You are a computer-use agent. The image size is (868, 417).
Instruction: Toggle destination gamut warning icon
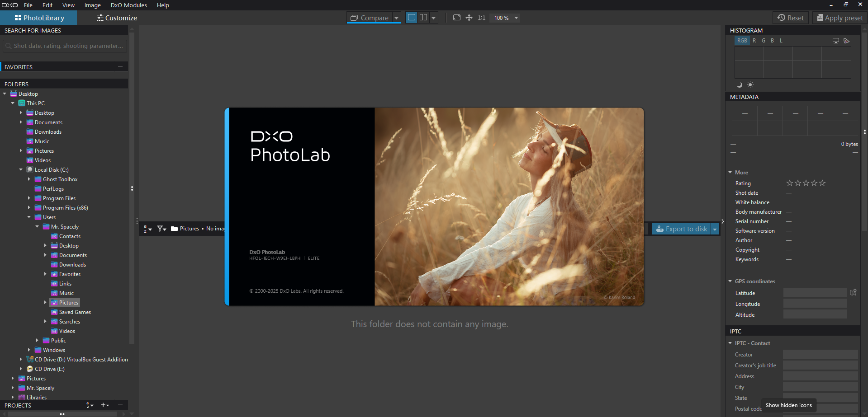coord(847,41)
